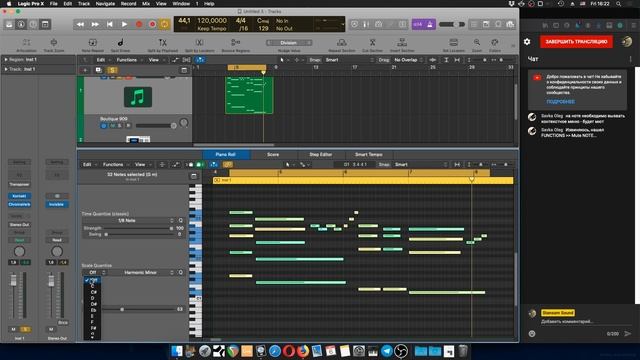
Task: Click the Bnce button on Stereo Out
Action: [x=63, y=323]
